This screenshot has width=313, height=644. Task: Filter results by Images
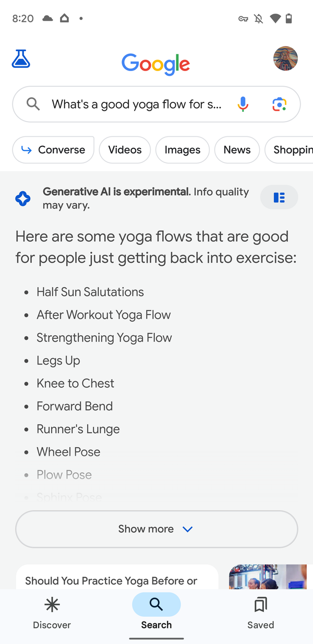[x=183, y=150]
